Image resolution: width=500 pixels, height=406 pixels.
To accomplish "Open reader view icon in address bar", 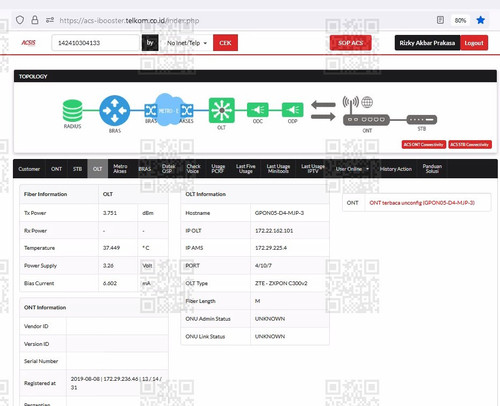I will [x=440, y=20].
